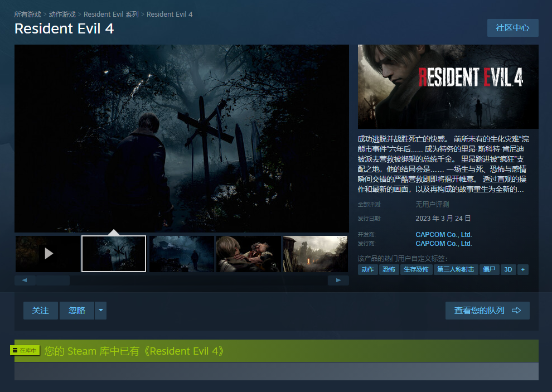Screen dimensions: 552x392
Task: Click the left arrow of thumbnail strip
Action: 25,280
